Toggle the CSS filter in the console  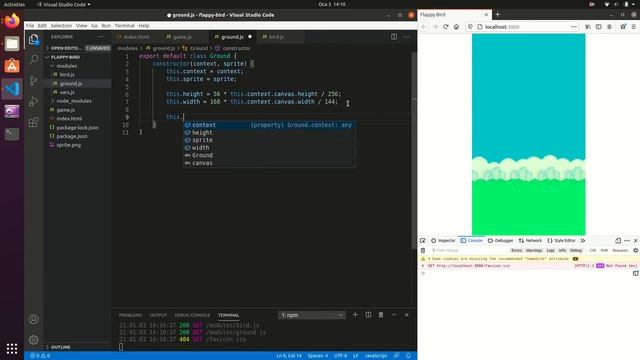[593, 250]
